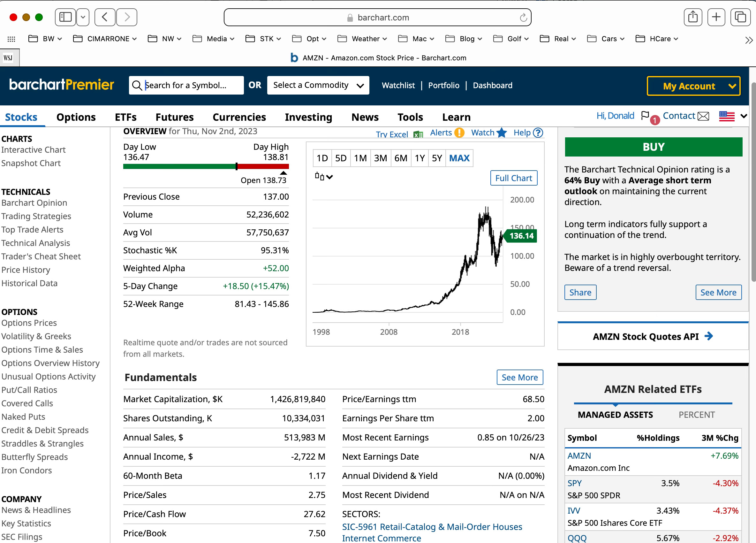756x543 pixels.
Task: Click the page vertical scrollbar
Action: coord(753,182)
